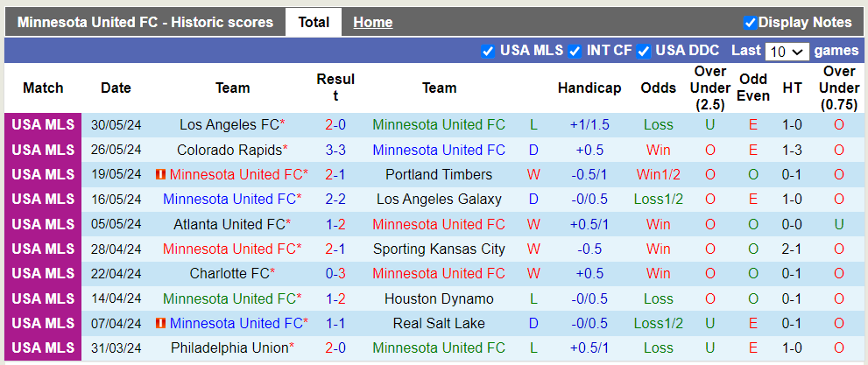
Task: Click red card icon in 07/04/24 row
Action: coord(160,324)
